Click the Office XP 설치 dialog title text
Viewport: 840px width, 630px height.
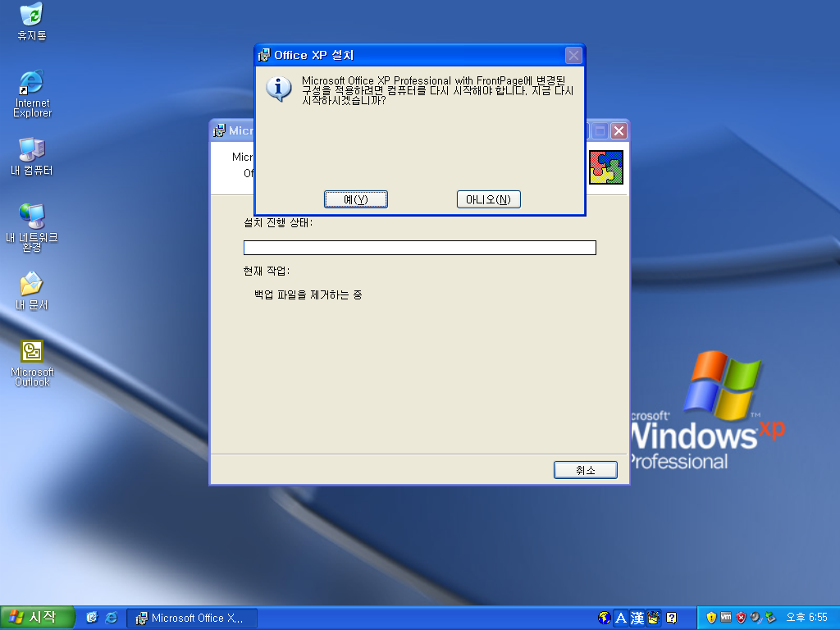tap(314, 55)
